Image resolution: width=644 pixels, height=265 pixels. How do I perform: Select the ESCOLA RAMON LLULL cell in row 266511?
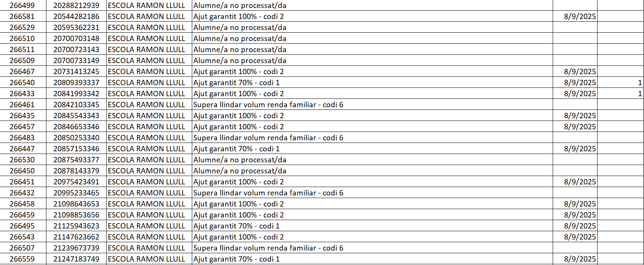pos(147,49)
